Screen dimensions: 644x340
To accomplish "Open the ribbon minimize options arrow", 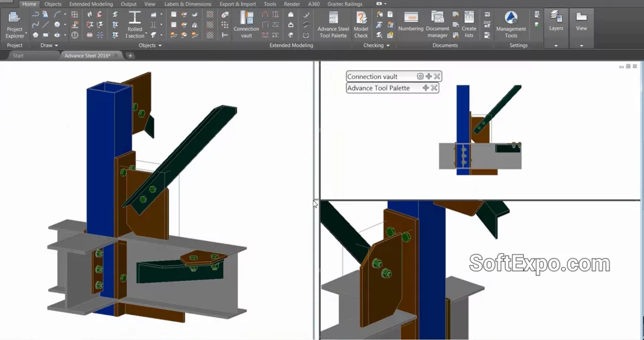I will click(386, 4).
